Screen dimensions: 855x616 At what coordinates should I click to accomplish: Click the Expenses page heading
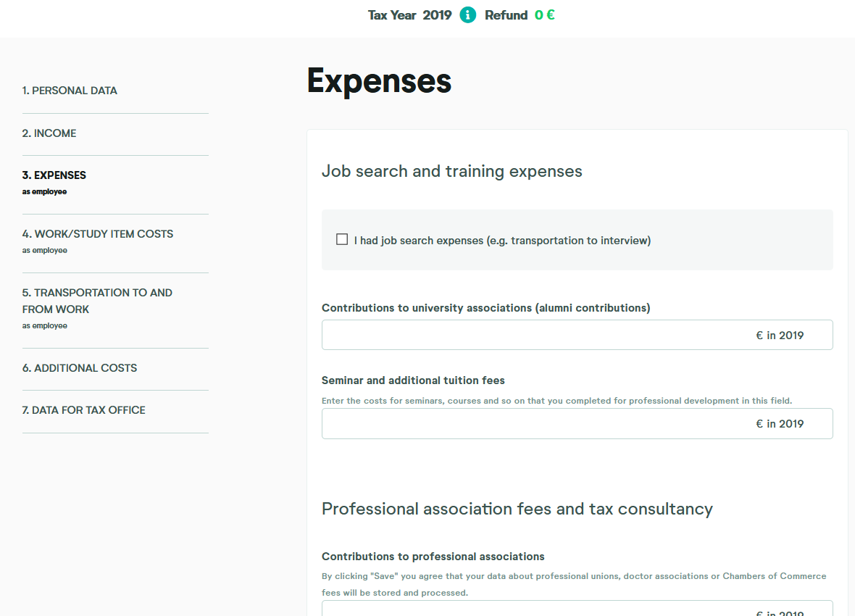pyautogui.click(x=379, y=80)
